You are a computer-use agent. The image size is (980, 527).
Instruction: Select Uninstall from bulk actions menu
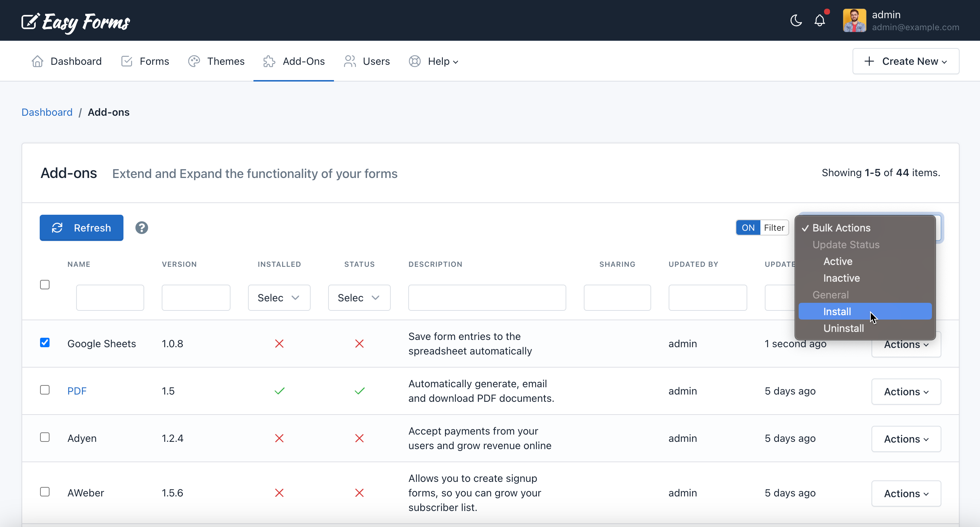click(843, 328)
